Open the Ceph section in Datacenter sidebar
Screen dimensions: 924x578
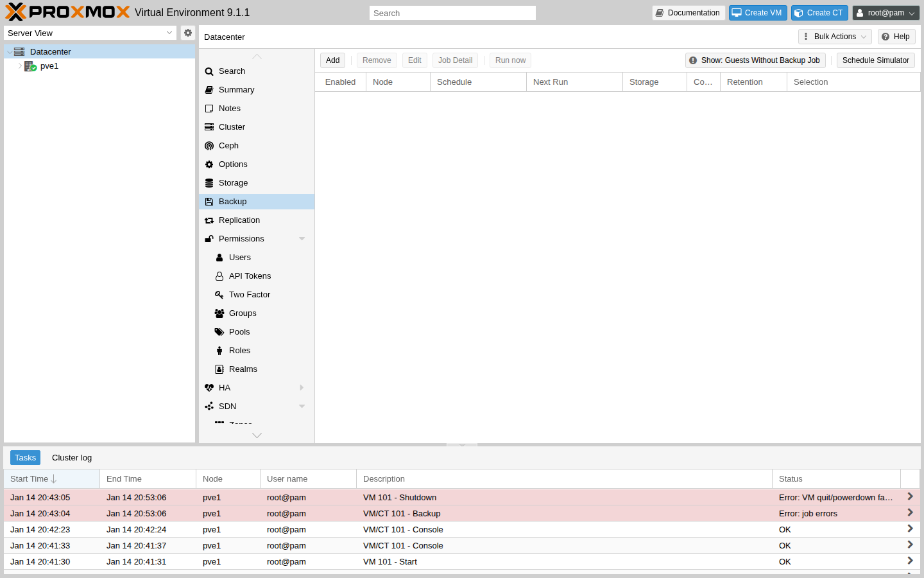pyautogui.click(x=228, y=145)
